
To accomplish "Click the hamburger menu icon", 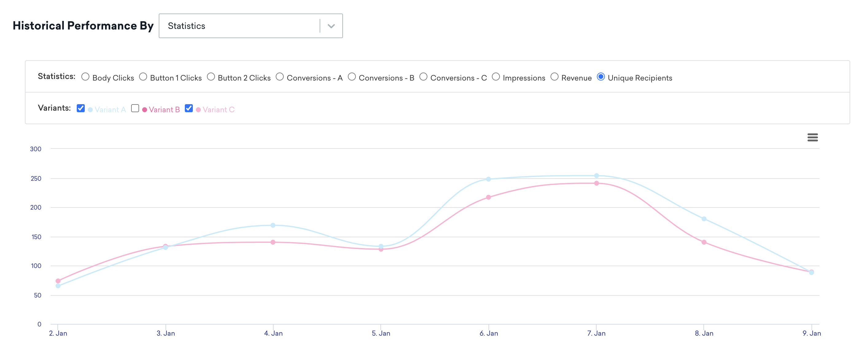I will [813, 137].
